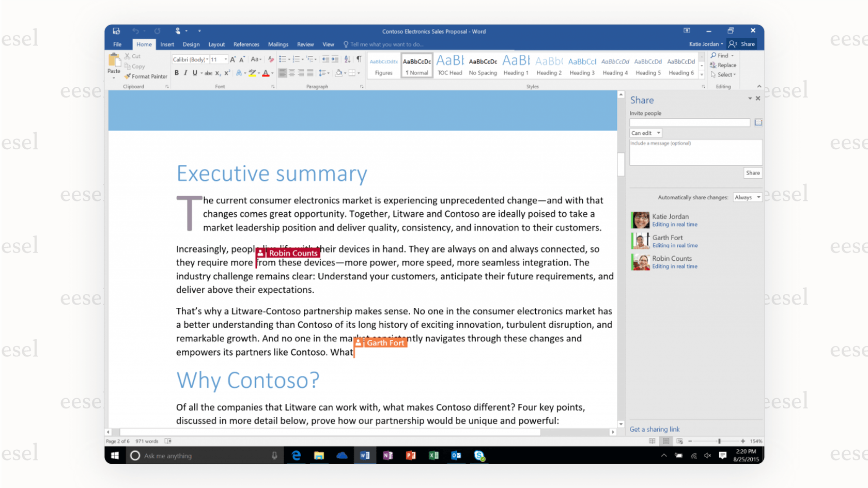Center align the paragraph

point(292,73)
